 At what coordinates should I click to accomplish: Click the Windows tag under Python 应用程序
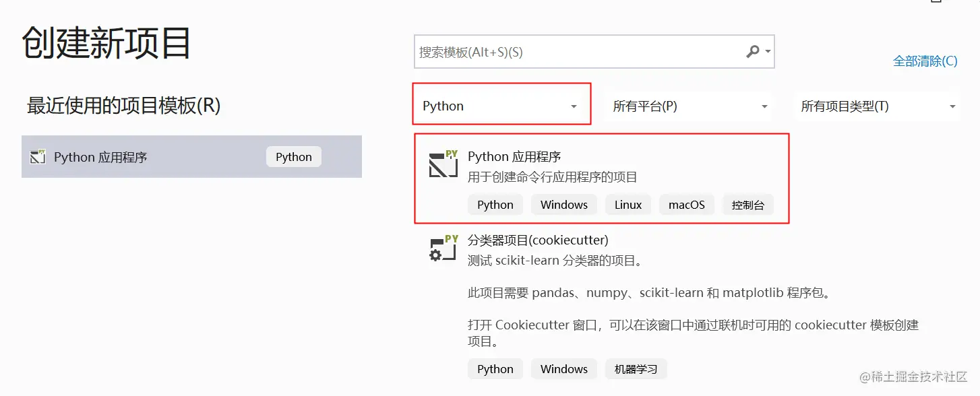tap(564, 205)
